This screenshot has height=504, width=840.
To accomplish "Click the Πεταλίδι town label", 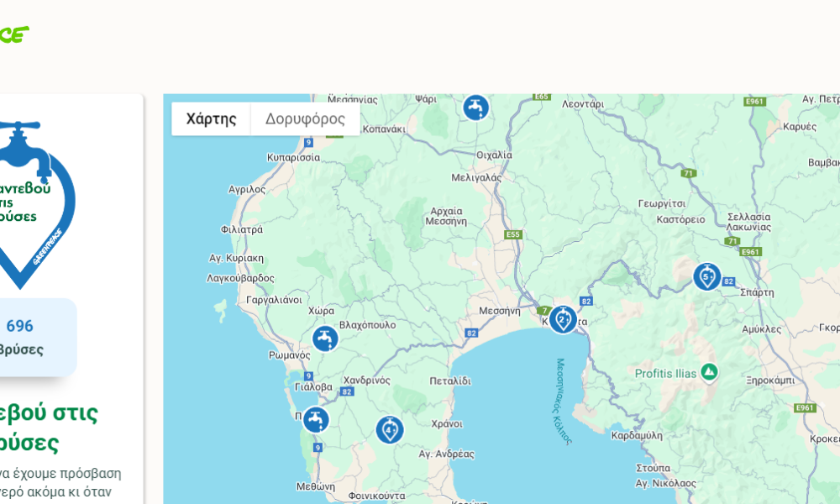I will coord(450,381).
